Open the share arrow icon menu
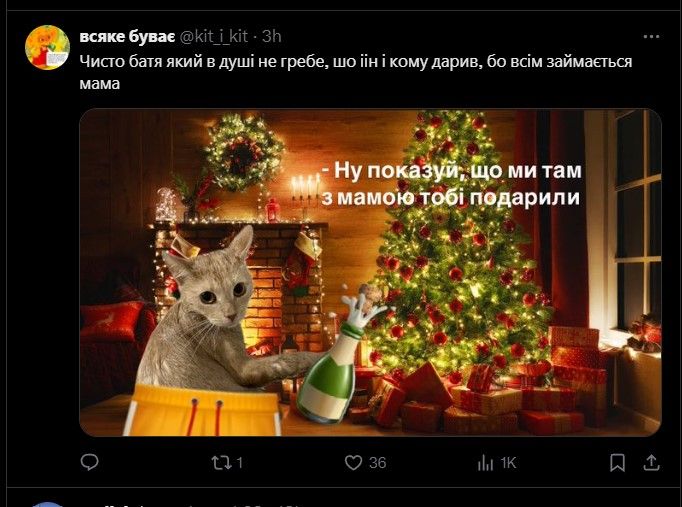This screenshot has height=507, width=682. [x=651, y=463]
